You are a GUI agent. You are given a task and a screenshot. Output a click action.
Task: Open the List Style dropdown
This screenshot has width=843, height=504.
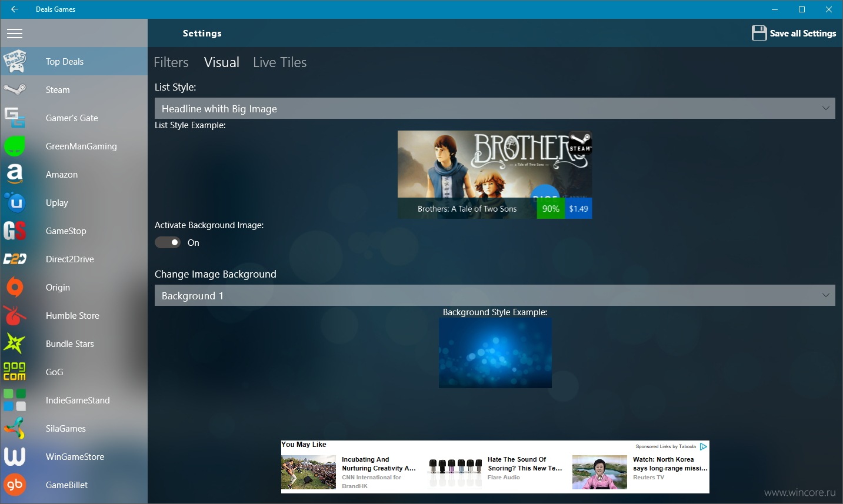coord(495,108)
